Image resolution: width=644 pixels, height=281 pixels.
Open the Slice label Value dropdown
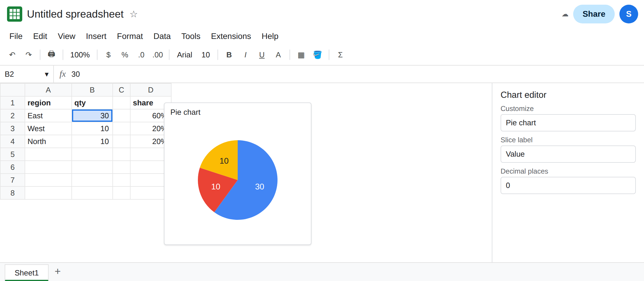[568, 154]
